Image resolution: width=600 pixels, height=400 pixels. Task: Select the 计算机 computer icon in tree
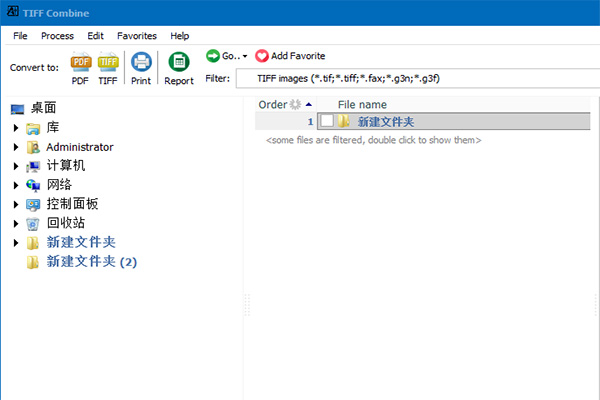[34, 166]
